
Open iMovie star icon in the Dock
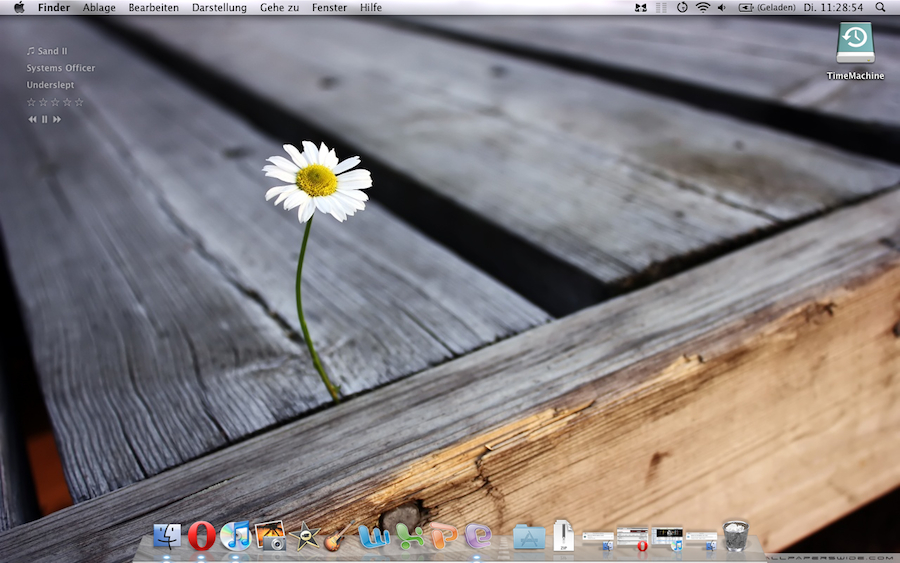(305, 537)
